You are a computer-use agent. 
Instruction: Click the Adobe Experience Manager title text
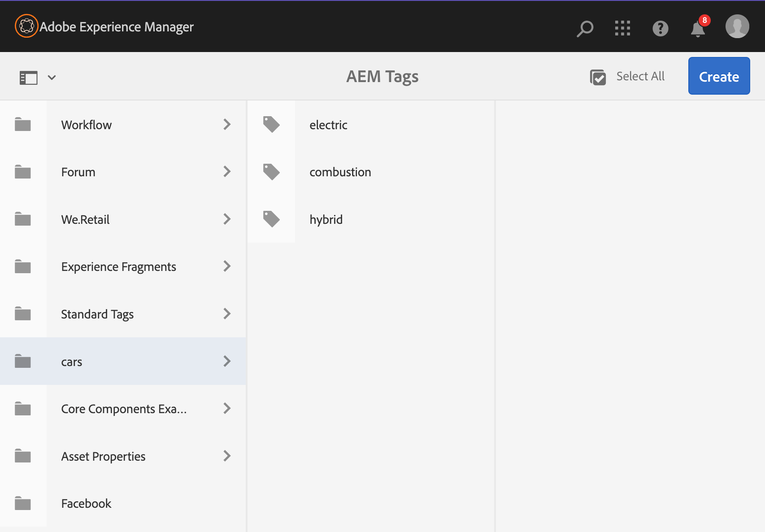click(x=117, y=27)
